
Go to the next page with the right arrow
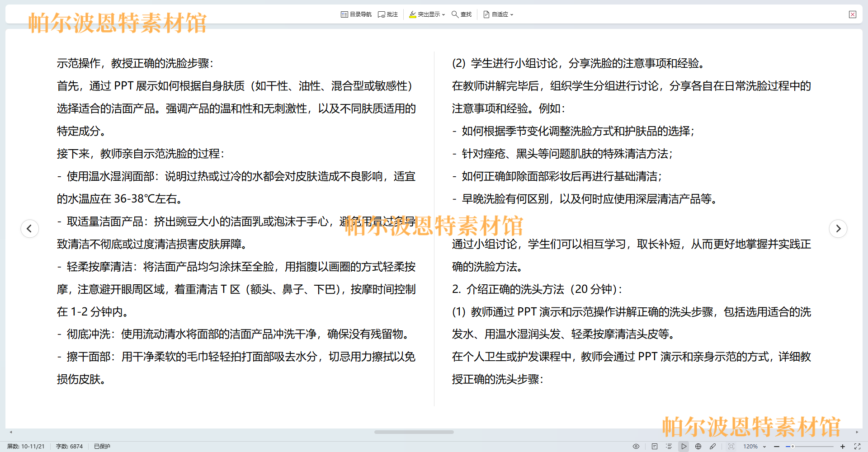coord(838,228)
